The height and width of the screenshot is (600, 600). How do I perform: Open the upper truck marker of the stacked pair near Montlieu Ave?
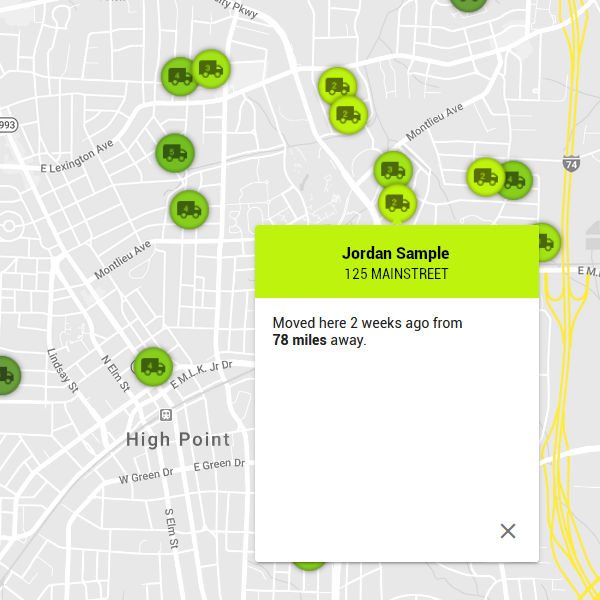coord(336,86)
